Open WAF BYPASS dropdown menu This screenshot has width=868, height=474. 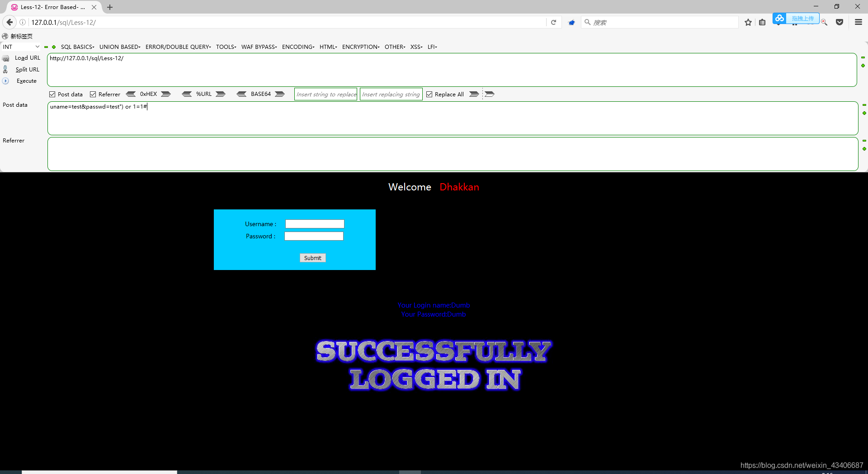point(259,47)
